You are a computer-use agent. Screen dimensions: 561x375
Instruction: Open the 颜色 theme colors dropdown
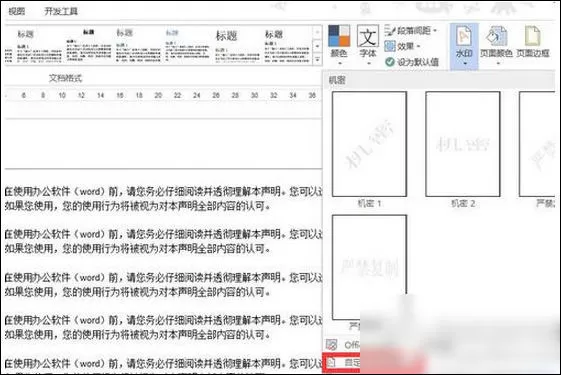tap(339, 45)
